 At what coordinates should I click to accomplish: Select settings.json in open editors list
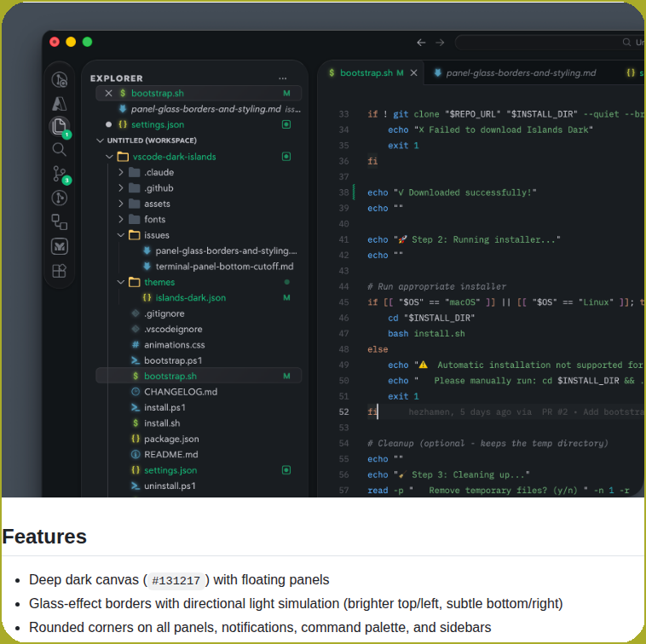199,124
